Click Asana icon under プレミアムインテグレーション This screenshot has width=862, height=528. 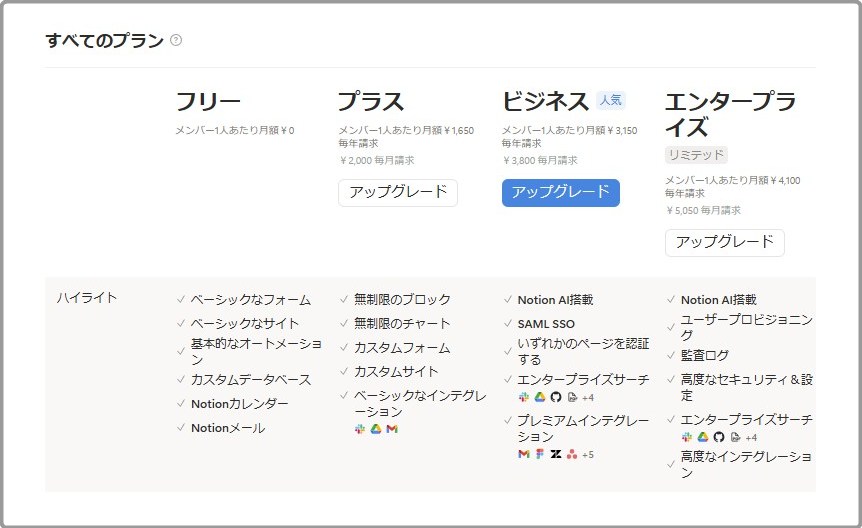572,454
